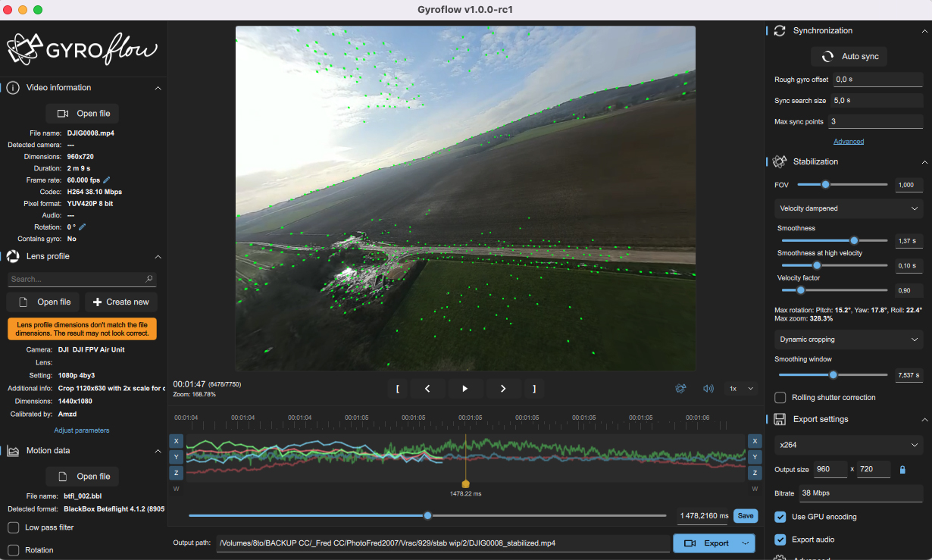932x560 pixels.
Task: Mute audio with the speaker icon
Action: coord(708,389)
